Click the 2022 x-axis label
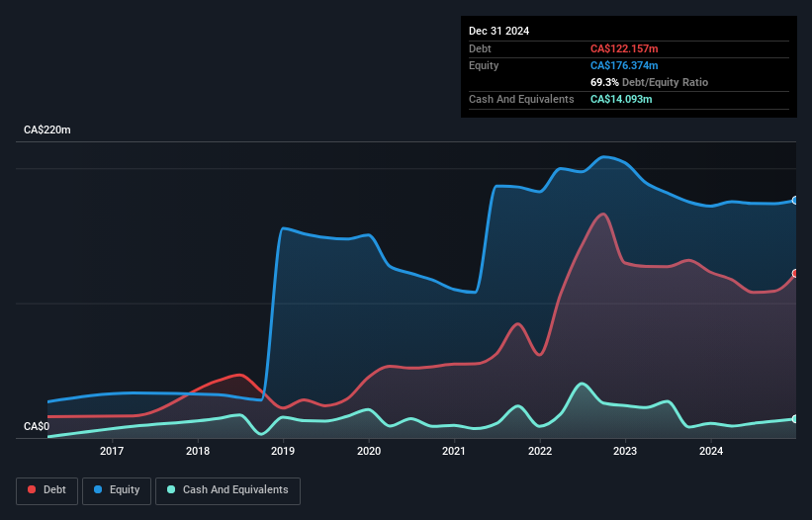This screenshot has width=812, height=520. point(540,451)
